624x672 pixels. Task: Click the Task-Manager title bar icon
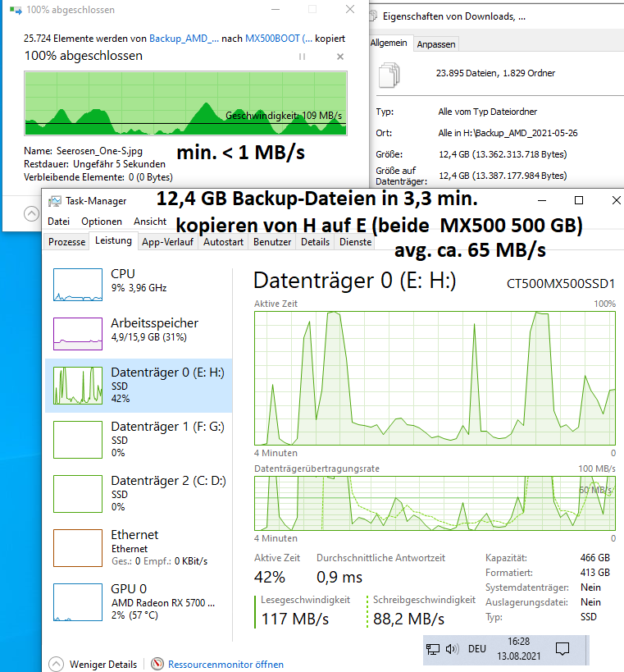tap(54, 201)
